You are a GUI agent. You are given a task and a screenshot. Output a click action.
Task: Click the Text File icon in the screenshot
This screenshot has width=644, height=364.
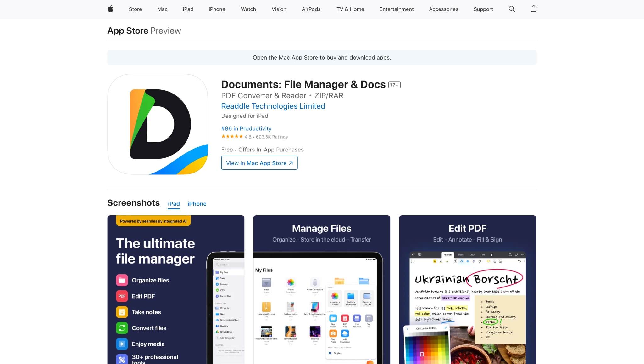click(369, 318)
